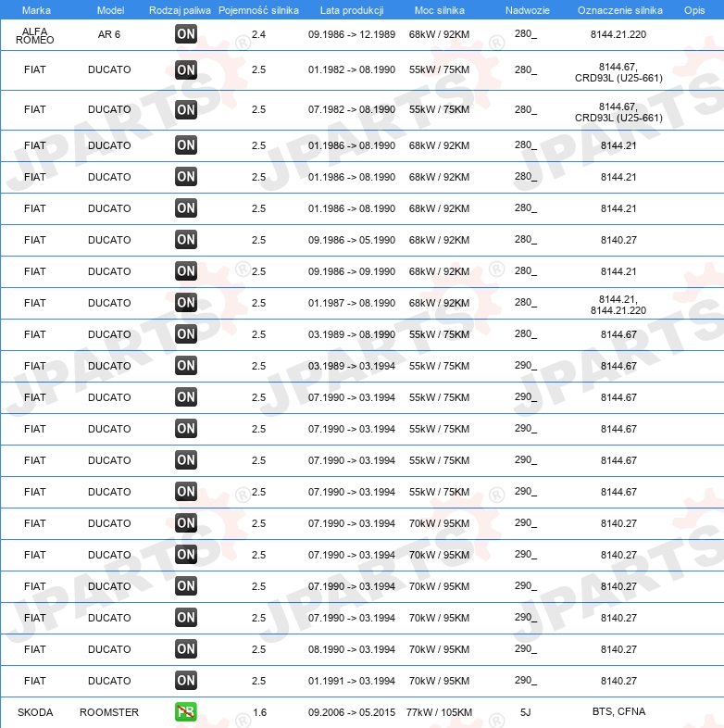Click the ON diesel icon in the Alfa Romeo AR 6 row
This screenshot has width=724, height=728.
tap(186, 34)
